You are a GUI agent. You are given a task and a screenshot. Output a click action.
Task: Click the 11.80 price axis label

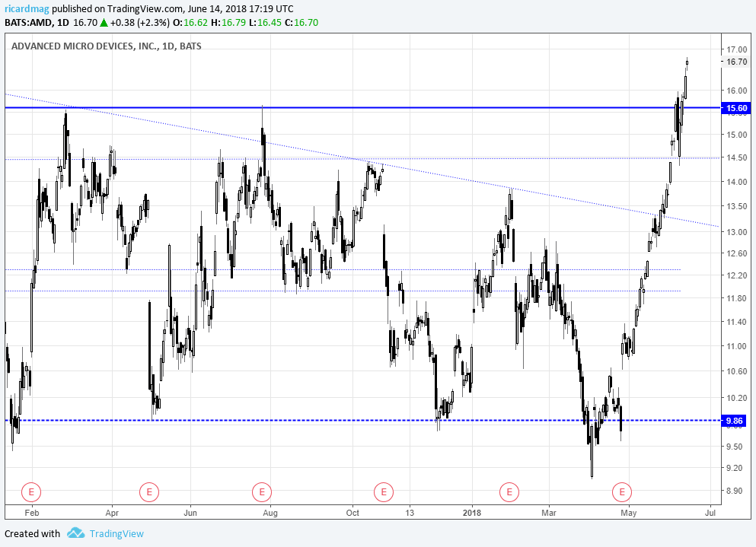(x=736, y=298)
